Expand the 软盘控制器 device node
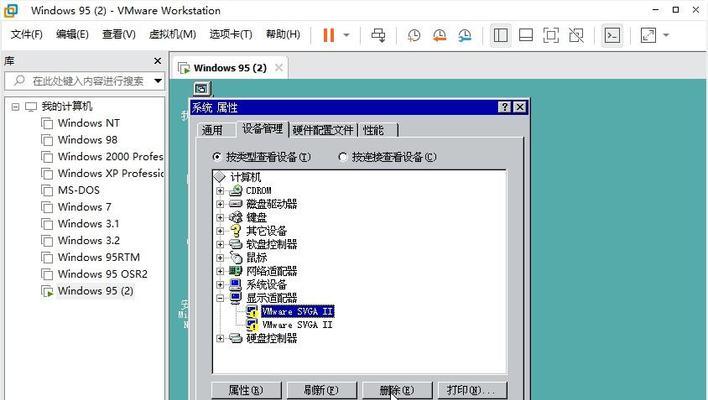708x400 pixels. tap(220, 244)
